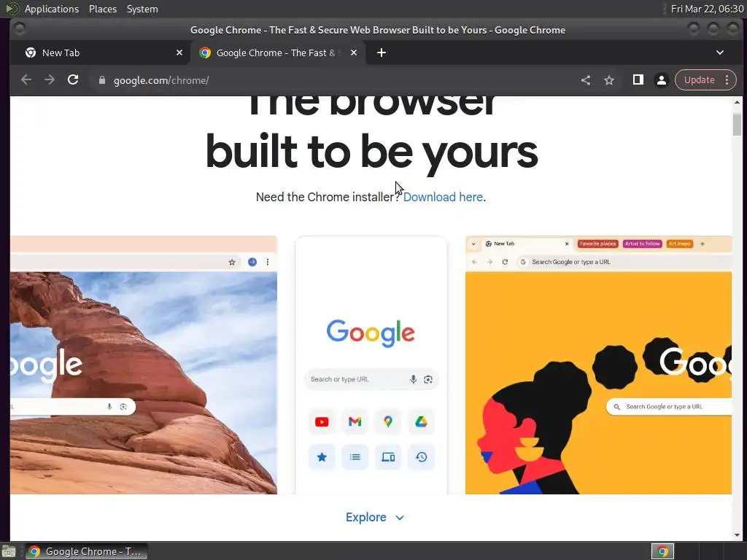
Task: Select the Google Chrome - The Fast tab
Action: click(x=278, y=52)
